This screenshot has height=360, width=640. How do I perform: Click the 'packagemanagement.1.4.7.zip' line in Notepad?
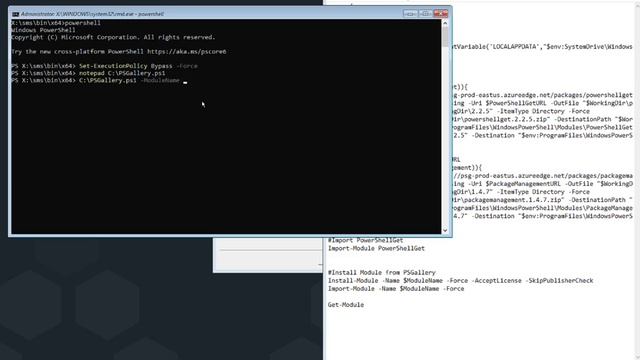pos(542,200)
